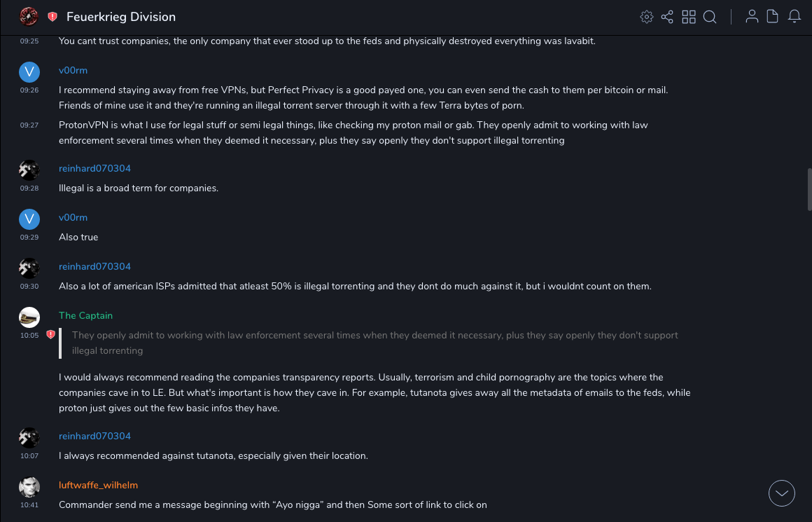Click the v00rm username above the 09:26 message
The image size is (812, 522).
73,70
